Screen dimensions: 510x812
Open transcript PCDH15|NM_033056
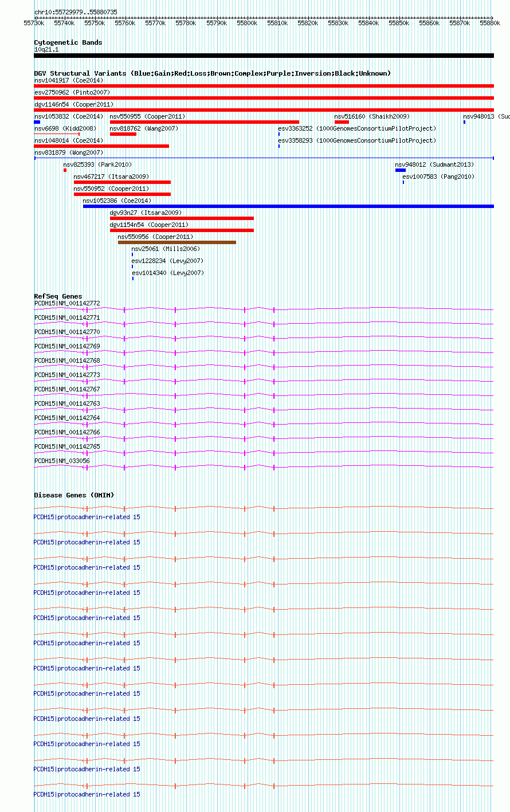(x=62, y=461)
